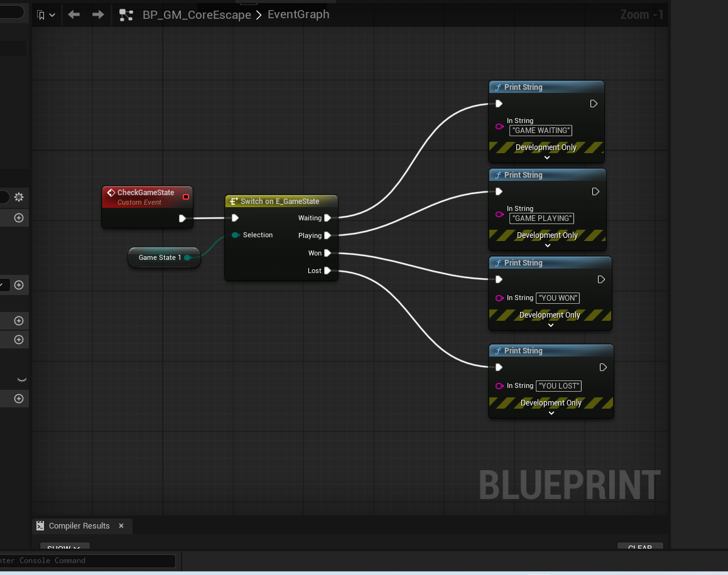Select BP_GM_CoreEscape breadcrumb
The width and height of the screenshot is (728, 575).
(197, 15)
